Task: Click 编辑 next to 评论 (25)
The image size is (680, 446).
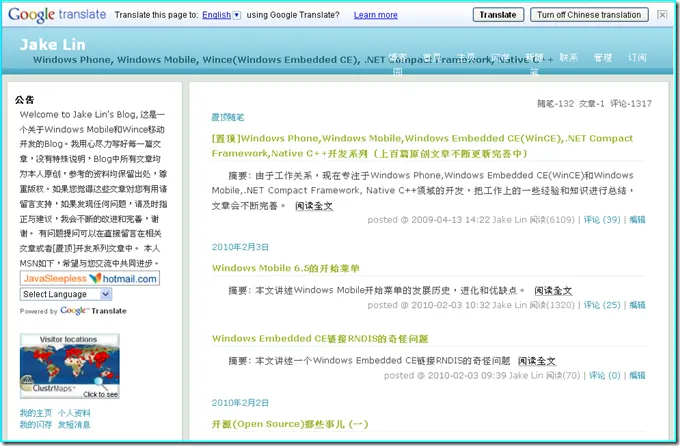Action: click(x=637, y=305)
